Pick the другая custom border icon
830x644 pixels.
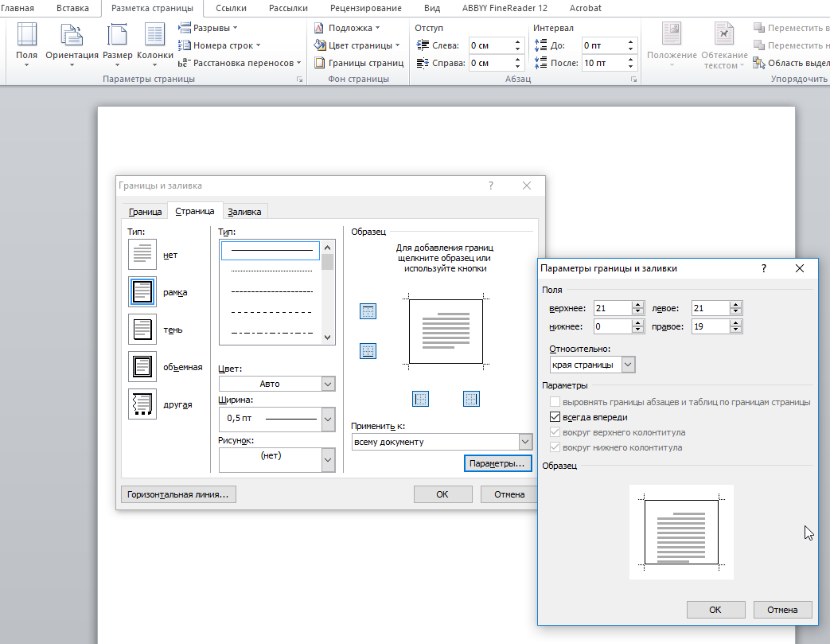tap(142, 404)
